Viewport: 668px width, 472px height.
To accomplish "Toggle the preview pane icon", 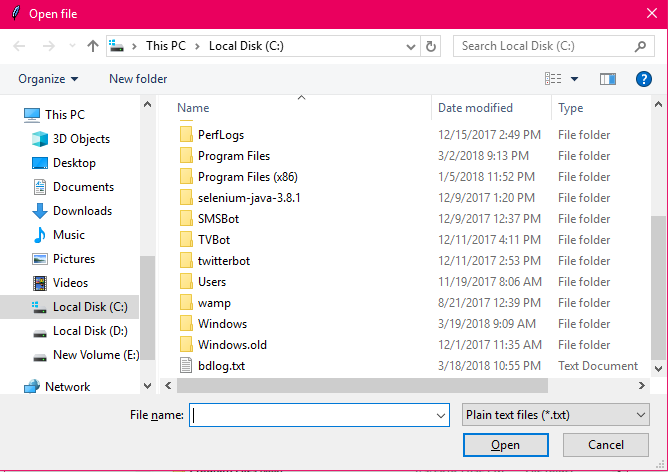I will [x=608, y=79].
